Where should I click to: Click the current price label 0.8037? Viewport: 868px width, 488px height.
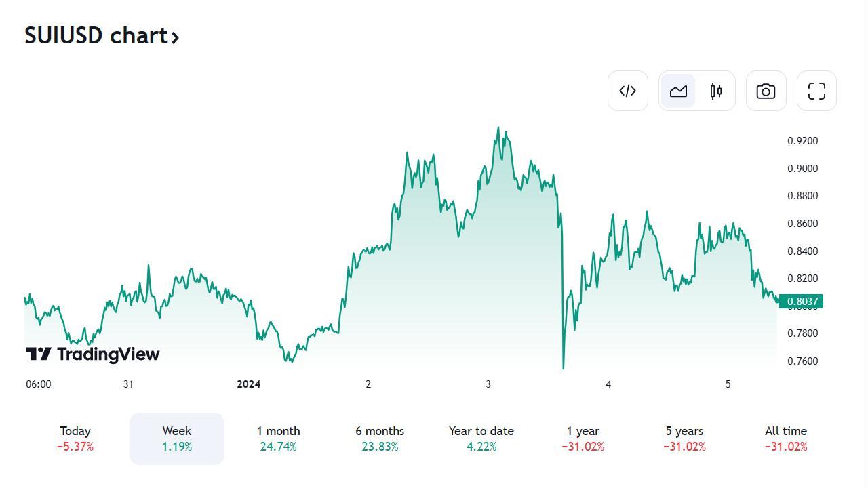point(802,302)
